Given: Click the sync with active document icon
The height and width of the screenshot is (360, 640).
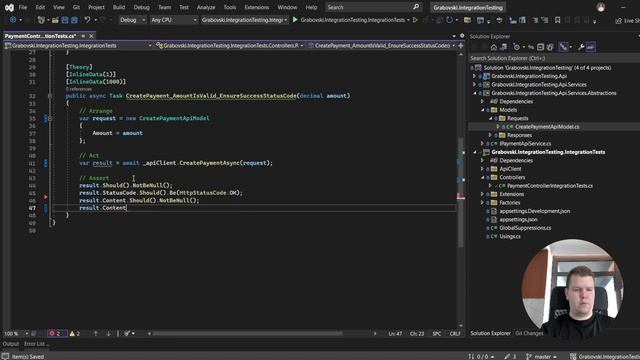Looking at the screenshot, I should (531, 47).
